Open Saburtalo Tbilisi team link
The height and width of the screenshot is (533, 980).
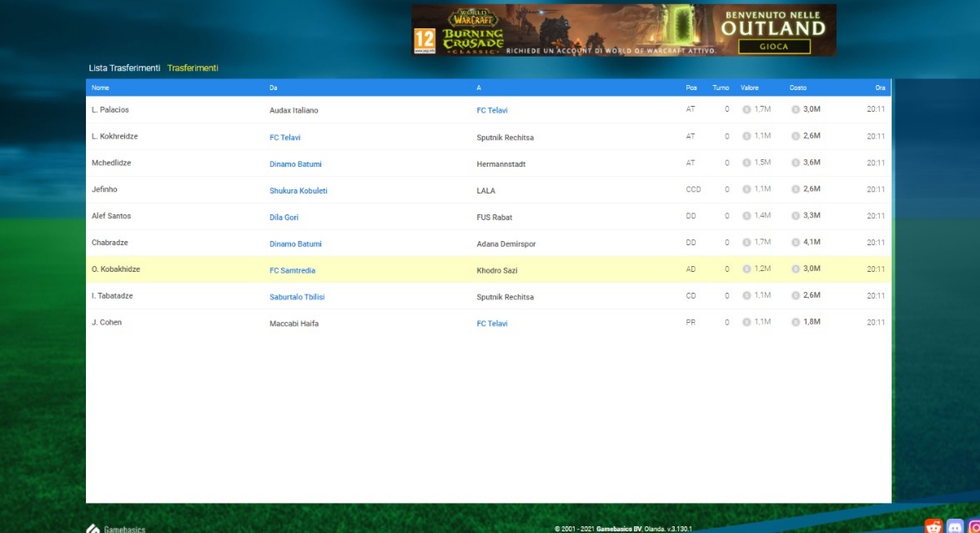[x=297, y=297]
